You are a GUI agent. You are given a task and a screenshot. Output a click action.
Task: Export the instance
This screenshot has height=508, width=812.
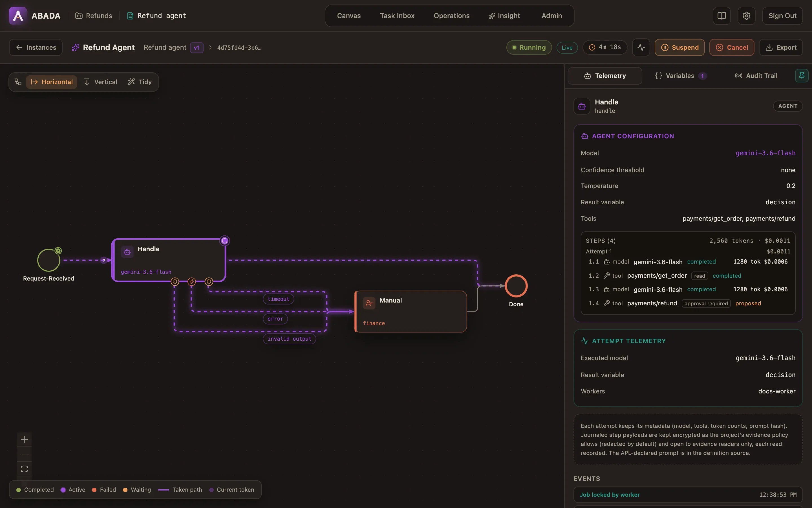(781, 47)
